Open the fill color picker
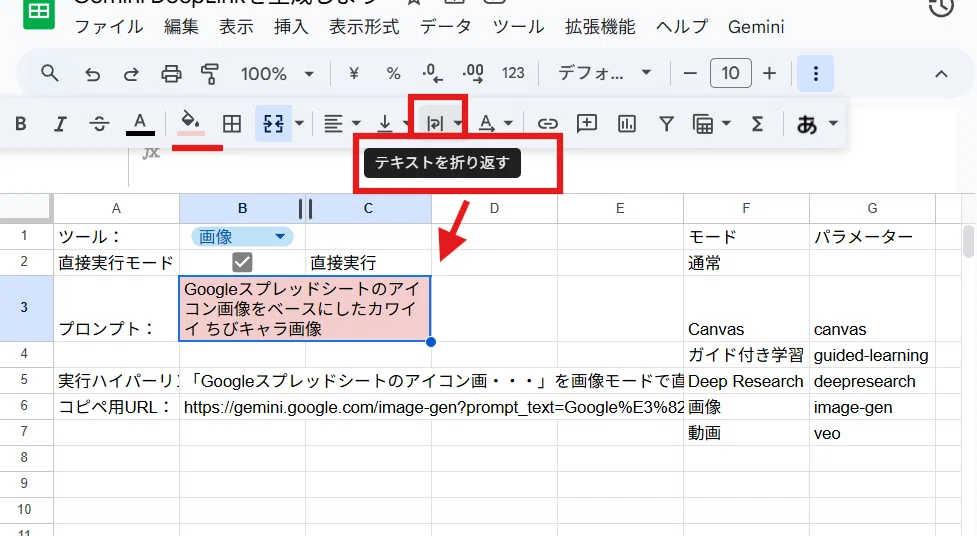Viewport: 977px width, 536px height. [191, 123]
